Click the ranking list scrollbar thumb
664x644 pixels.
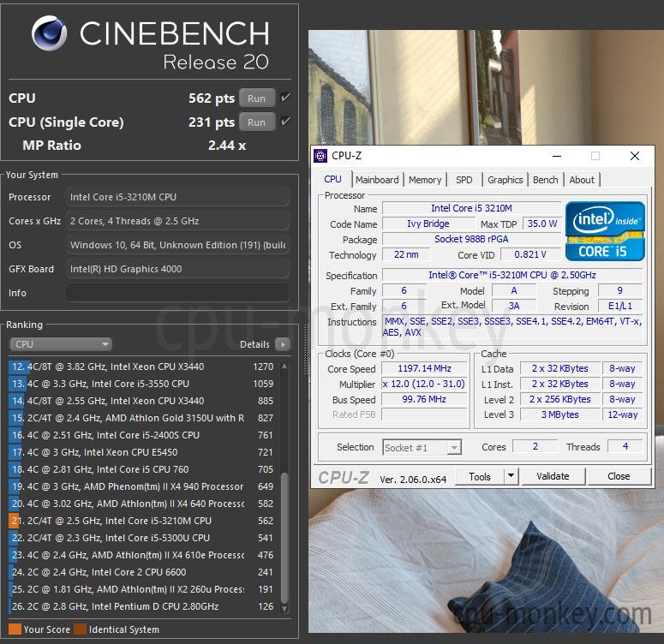click(x=284, y=537)
